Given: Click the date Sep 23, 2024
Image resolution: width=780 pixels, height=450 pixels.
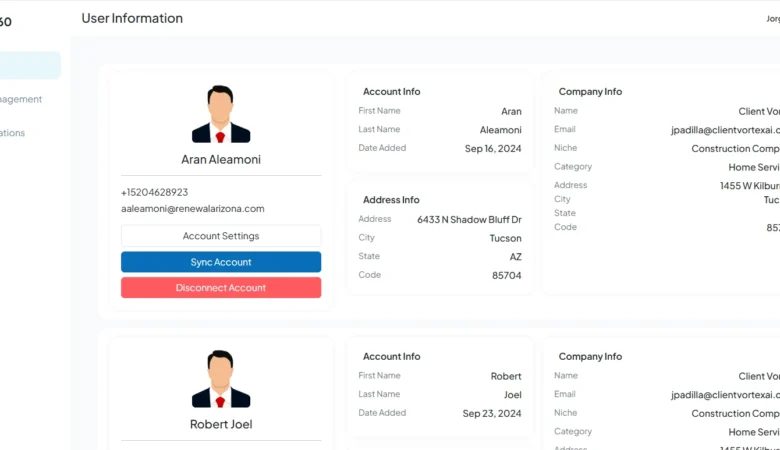Looking at the screenshot, I should point(492,414).
